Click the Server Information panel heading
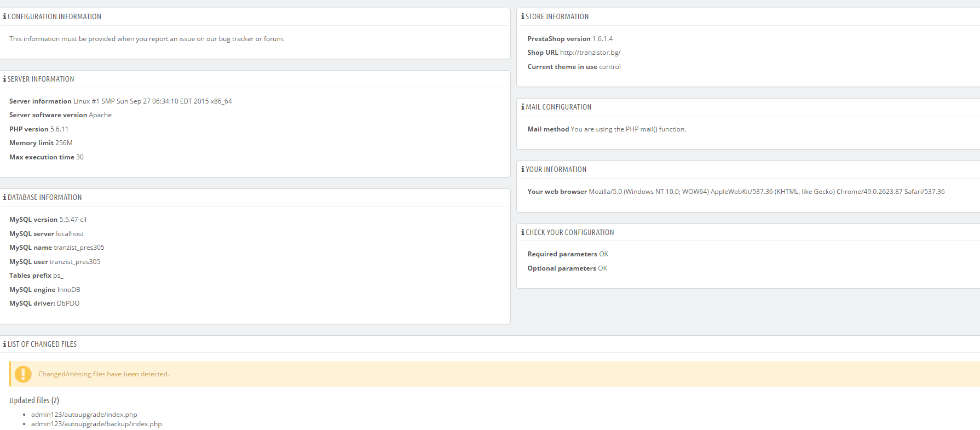Image resolution: width=980 pixels, height=430 pixels. (41, 79)
